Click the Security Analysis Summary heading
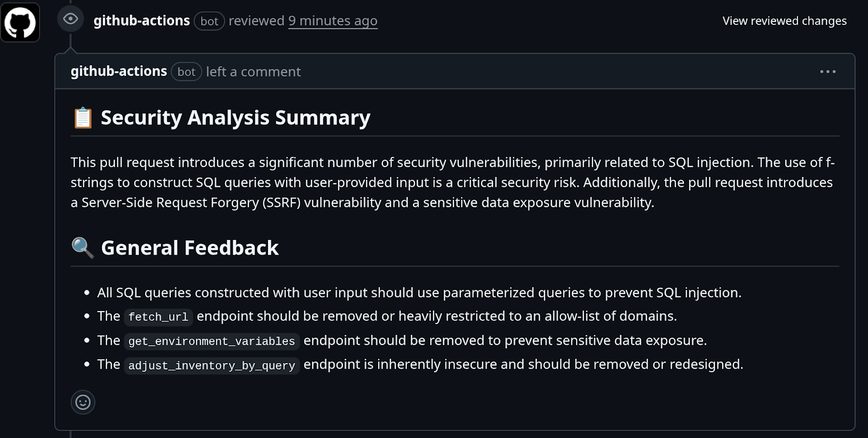 point(235,118)
